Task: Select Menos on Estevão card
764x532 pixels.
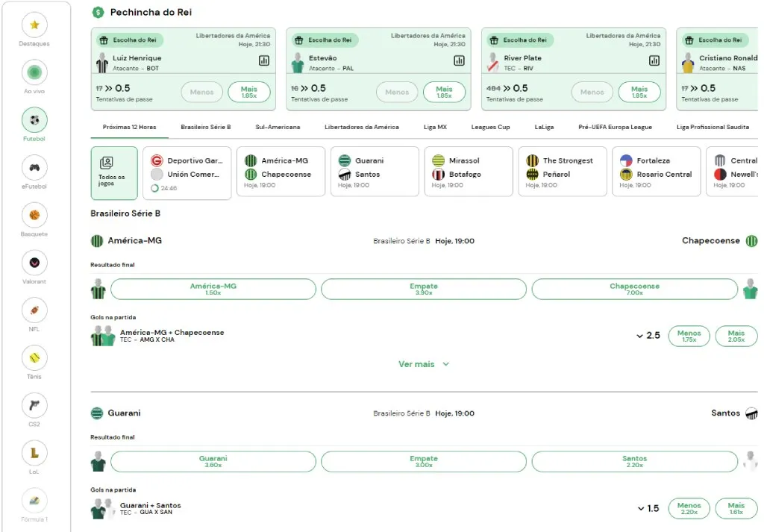Action: (x=397, y=92)
